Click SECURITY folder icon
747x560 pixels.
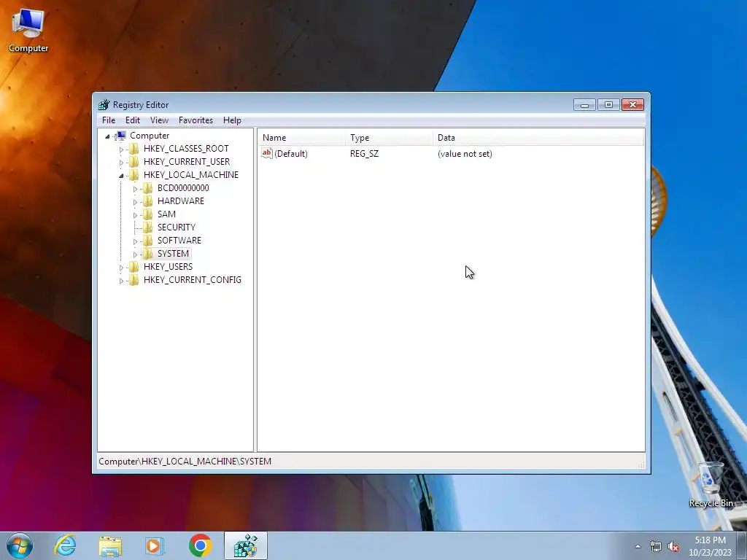pyautogui.click(x=148, y=227)
